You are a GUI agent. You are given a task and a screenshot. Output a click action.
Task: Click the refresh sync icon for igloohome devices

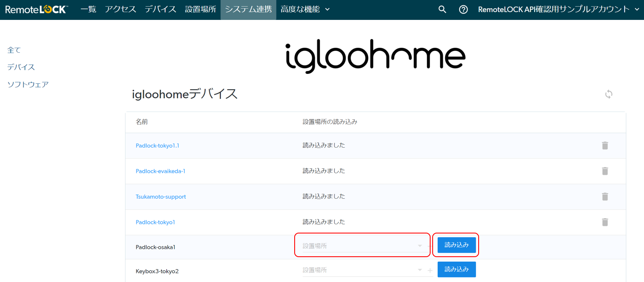609,94
